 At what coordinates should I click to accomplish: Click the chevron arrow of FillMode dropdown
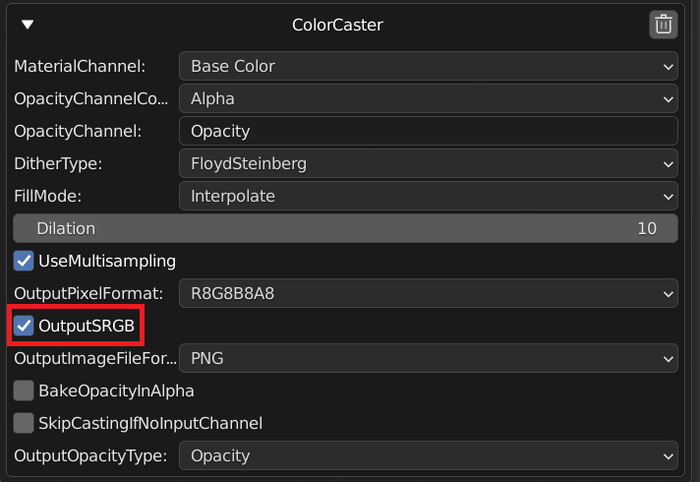coord(668,197)
